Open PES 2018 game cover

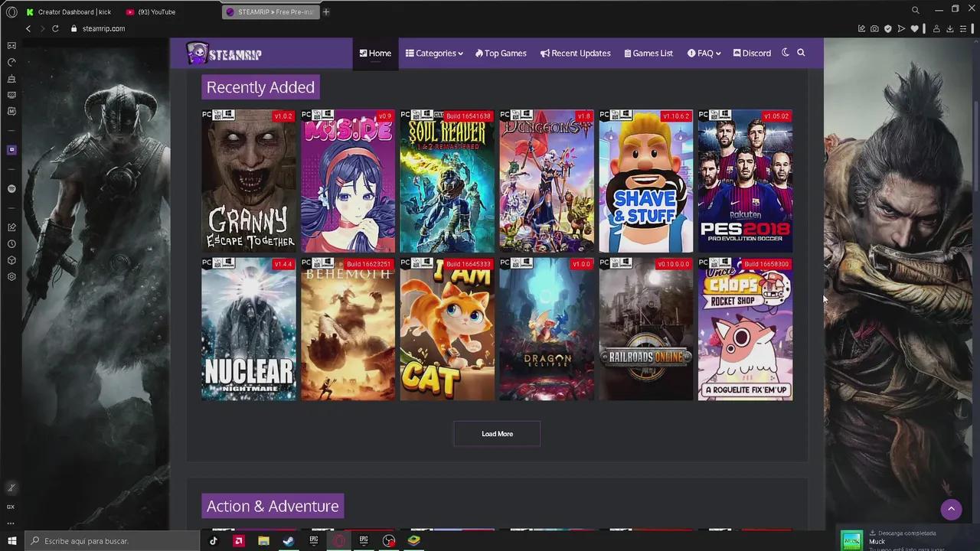(745, 181)
